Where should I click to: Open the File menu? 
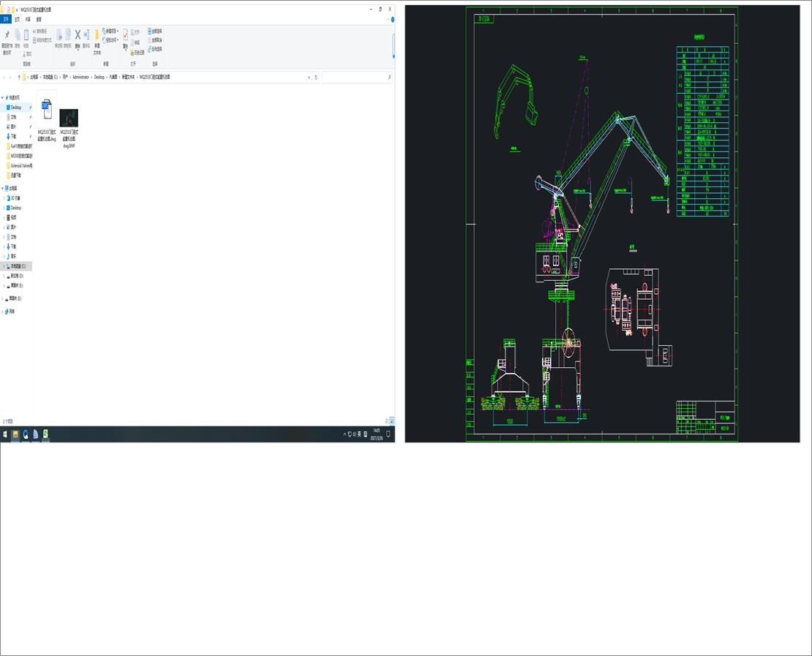click(6, 19)
